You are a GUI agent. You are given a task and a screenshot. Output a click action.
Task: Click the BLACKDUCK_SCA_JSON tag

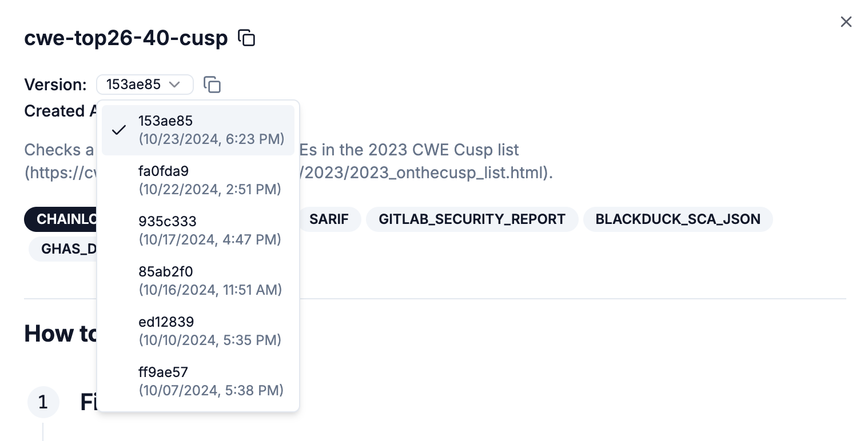click(678, 219)
